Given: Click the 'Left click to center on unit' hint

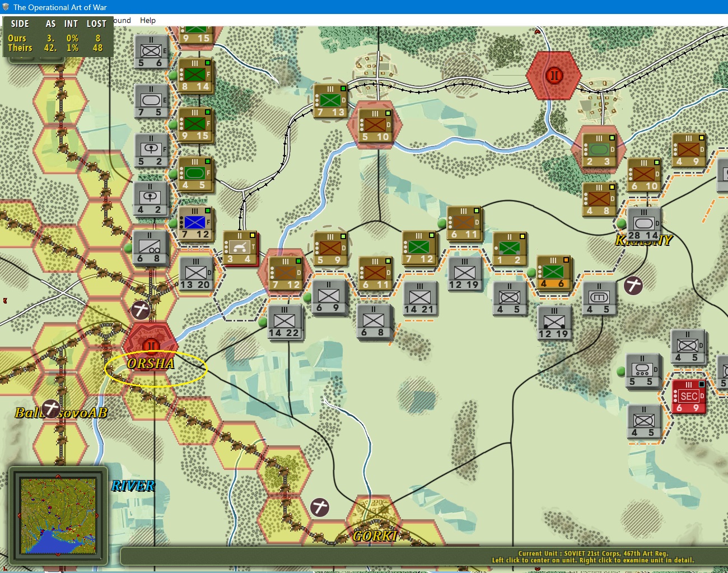Looking at the screenshot, I should coord(593,560).
